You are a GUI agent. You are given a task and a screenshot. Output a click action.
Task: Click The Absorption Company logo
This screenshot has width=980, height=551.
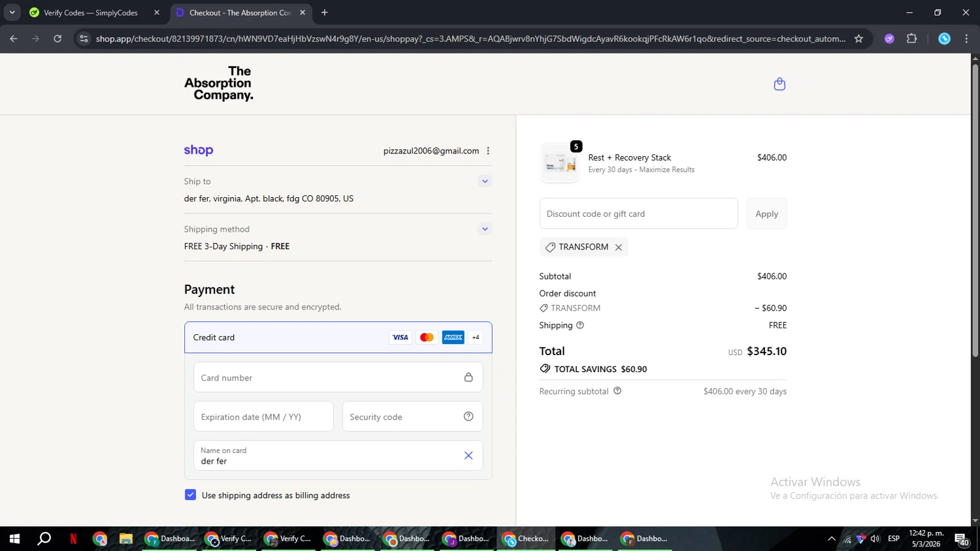tap(218, 84)
